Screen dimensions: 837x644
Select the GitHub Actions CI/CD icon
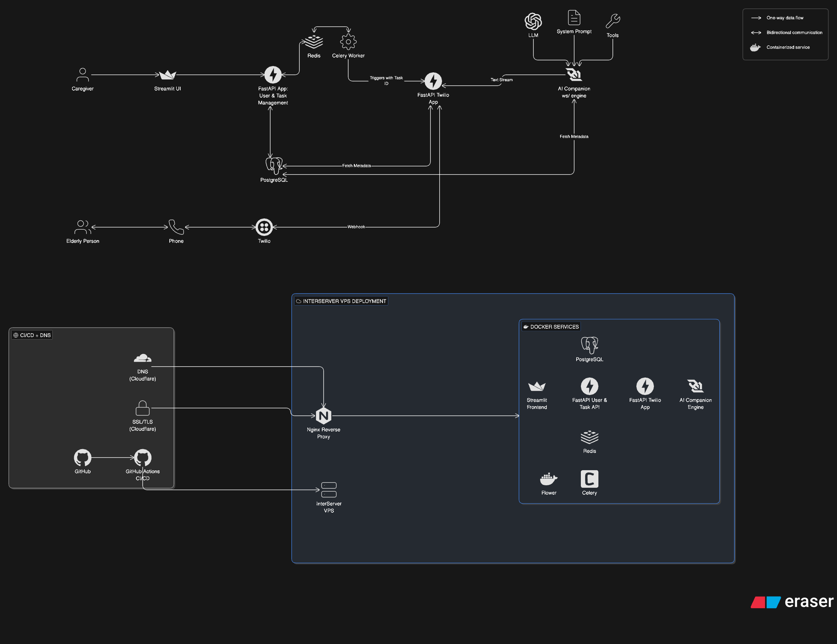(x=143, y=458)
